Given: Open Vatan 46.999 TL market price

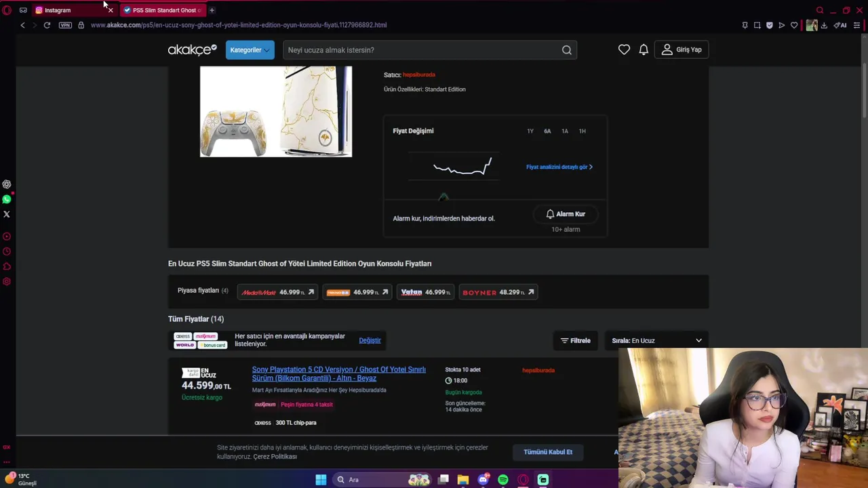Looking at the screenshot, I should [x=425, y=292].
